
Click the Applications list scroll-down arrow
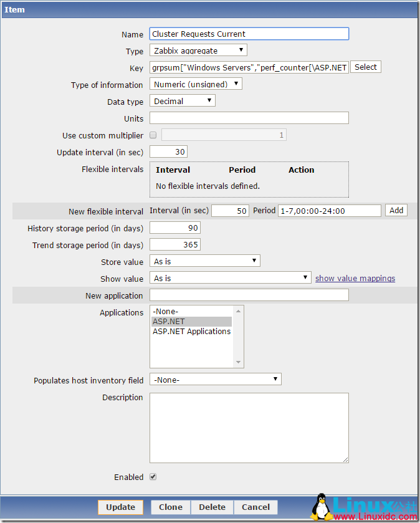(x=238, y=360)
